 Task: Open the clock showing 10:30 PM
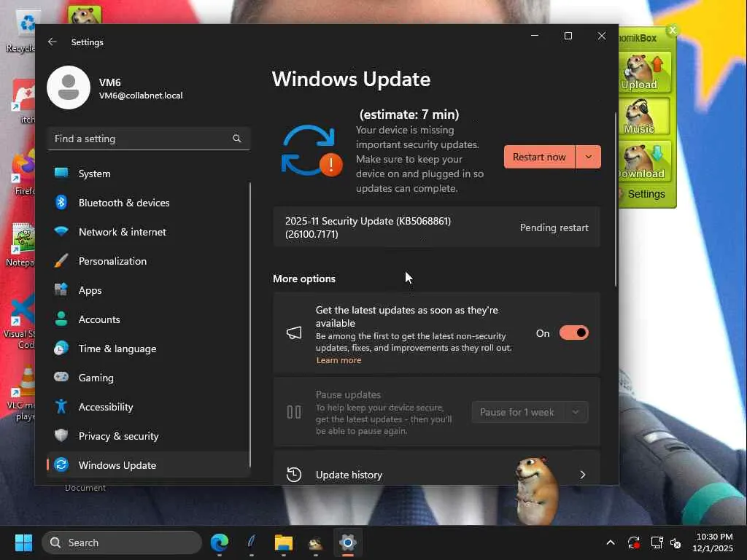713,542
